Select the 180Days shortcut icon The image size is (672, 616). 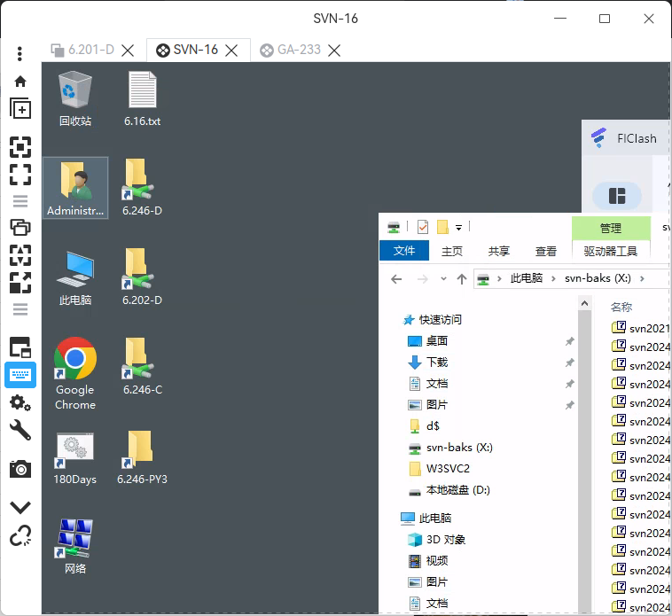coord(75,457)
